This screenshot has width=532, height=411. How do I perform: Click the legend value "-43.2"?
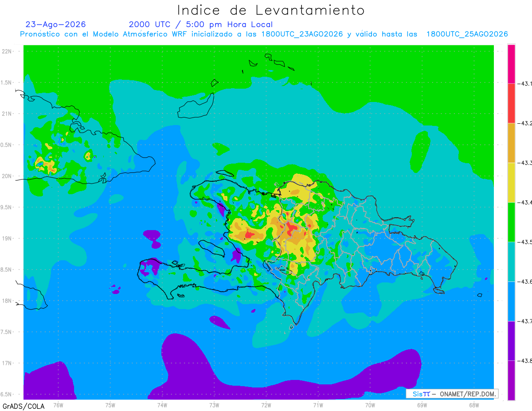point(525,123)
